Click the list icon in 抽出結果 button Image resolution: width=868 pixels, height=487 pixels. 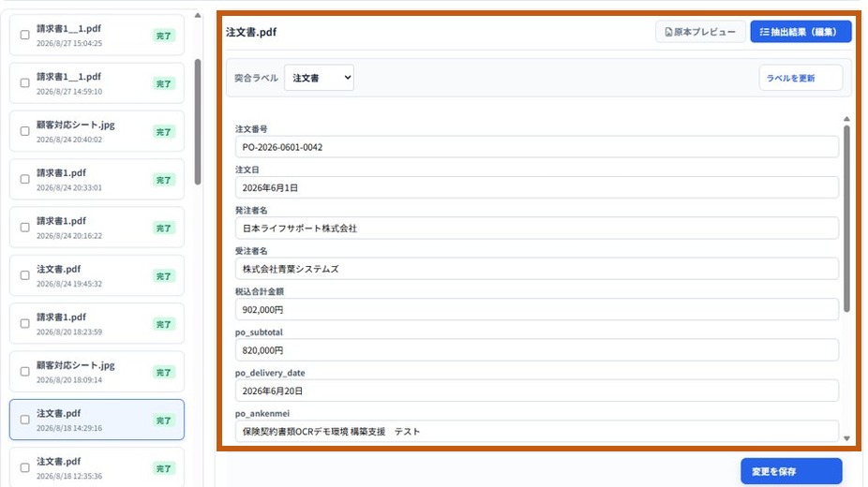tap(765, 32)
